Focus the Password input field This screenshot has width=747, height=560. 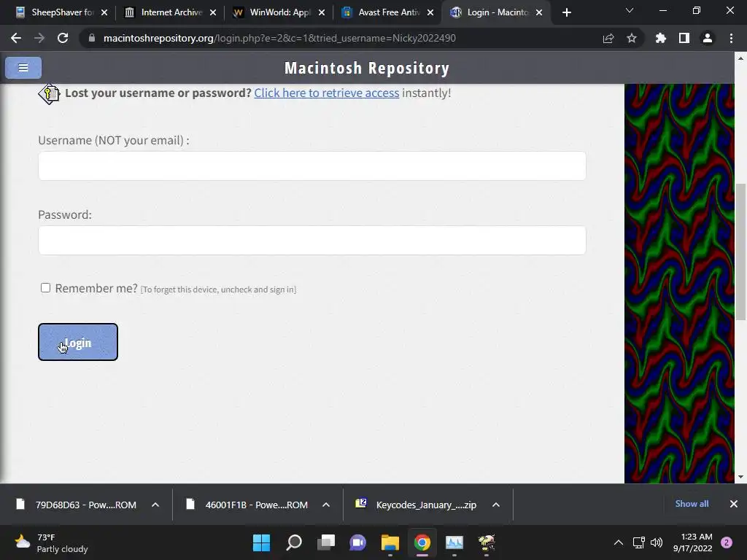(x=312, y=240)
